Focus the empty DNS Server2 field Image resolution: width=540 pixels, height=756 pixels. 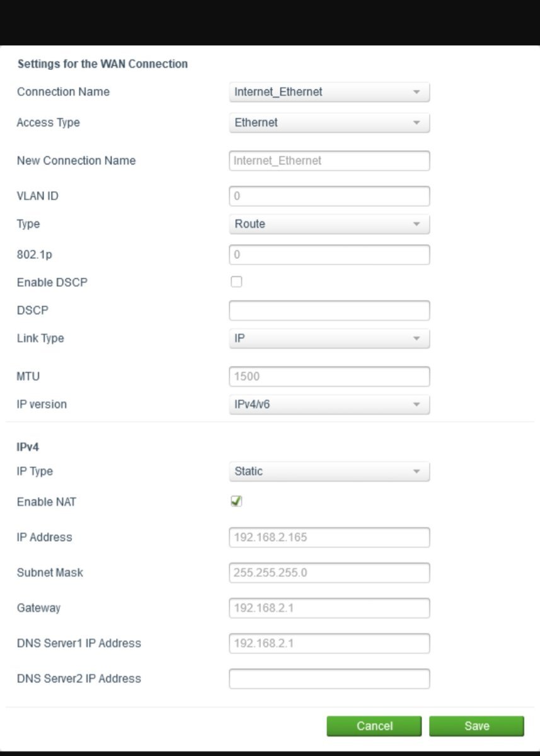pyautogui.click(x=329, y=679)
